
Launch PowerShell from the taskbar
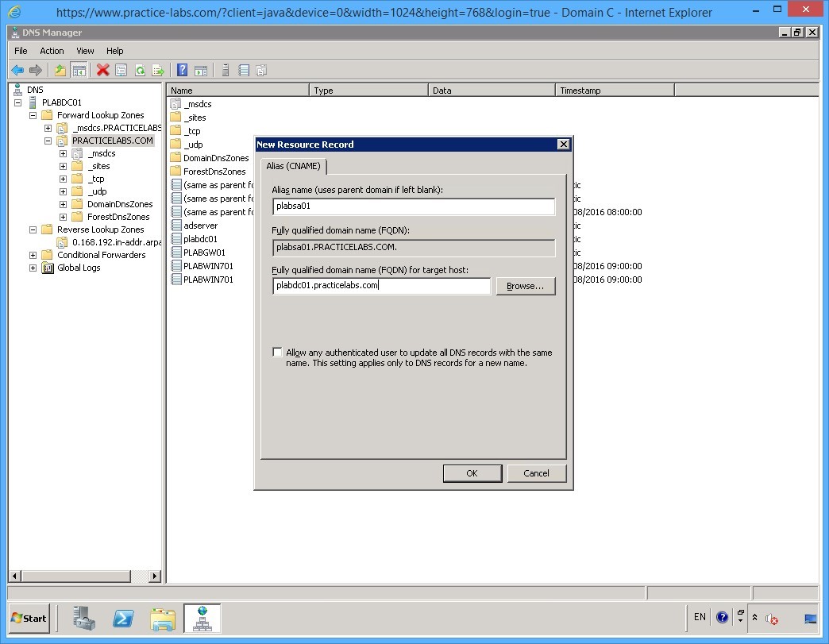pos(123,618)
